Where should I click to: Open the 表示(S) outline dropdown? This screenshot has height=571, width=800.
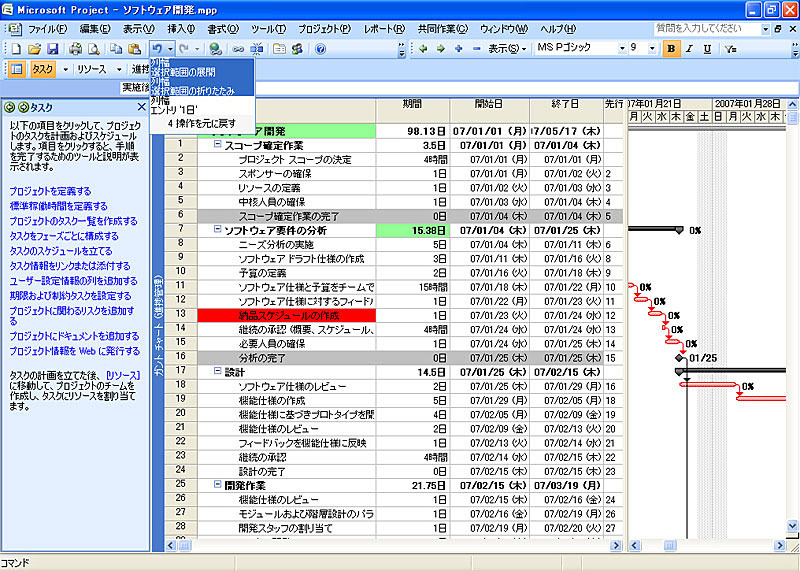tap(507, 49)
